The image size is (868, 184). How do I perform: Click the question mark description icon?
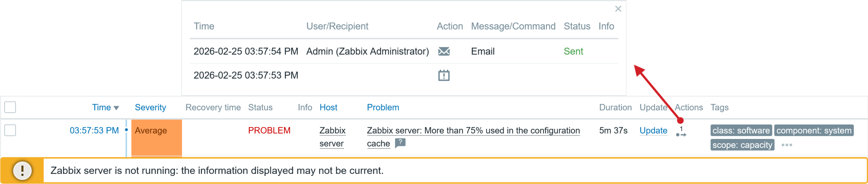[400, 143]
